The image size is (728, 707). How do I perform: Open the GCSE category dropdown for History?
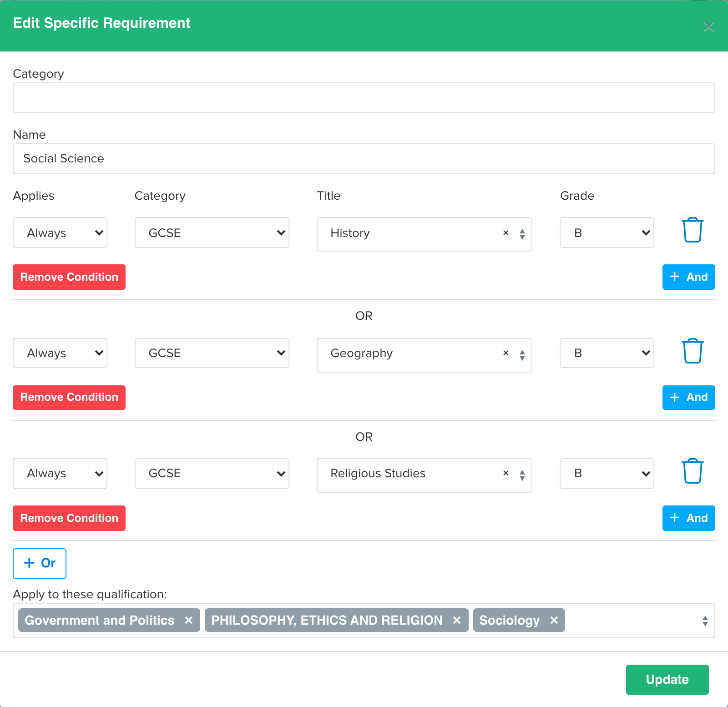coord(212,232)
